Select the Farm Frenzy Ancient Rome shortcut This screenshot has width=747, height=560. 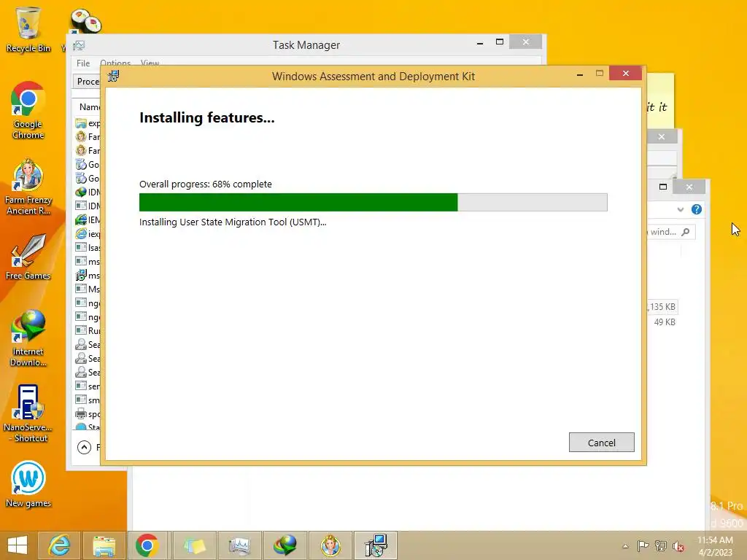[x=28, y=187]
